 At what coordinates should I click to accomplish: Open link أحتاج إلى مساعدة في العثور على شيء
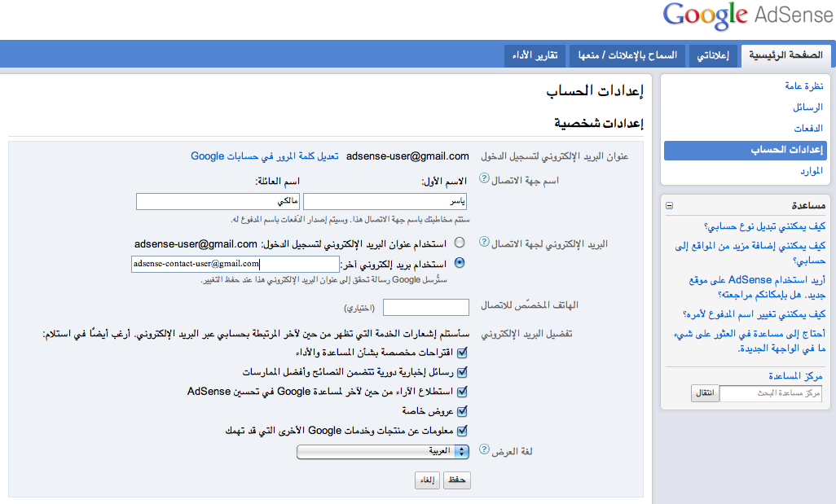[750, 341]
